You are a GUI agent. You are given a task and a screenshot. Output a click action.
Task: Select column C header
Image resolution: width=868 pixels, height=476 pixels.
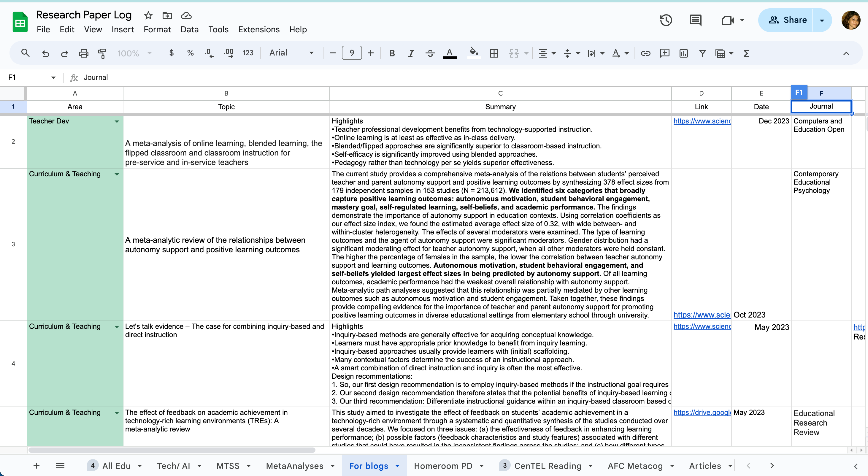tap(500, 93)
